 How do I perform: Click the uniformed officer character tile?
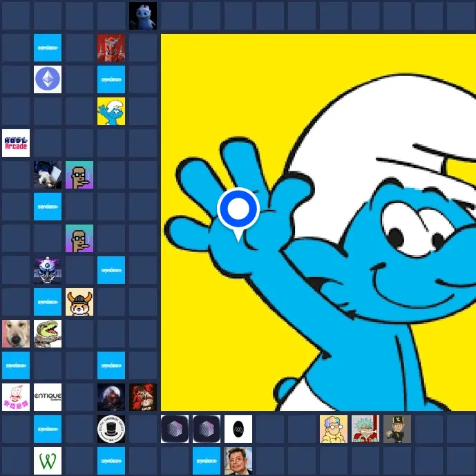pos(397,428)
